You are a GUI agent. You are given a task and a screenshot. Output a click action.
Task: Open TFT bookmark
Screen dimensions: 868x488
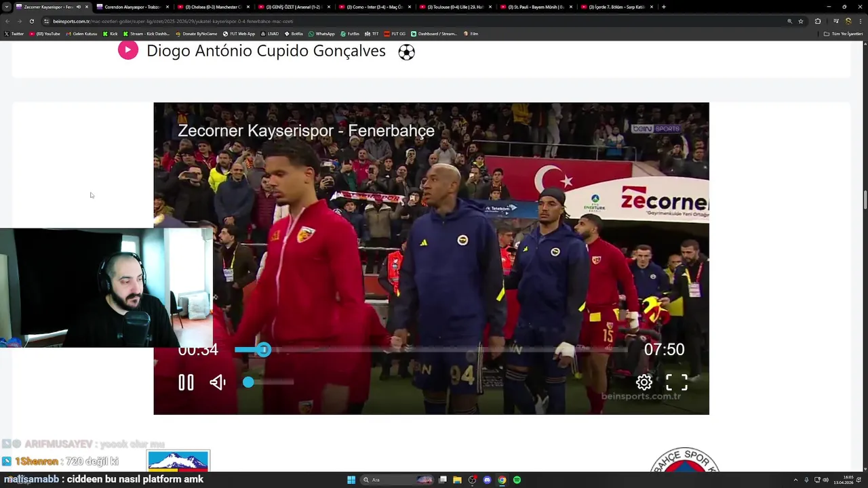pyautogui.click(x=372, y=34)
